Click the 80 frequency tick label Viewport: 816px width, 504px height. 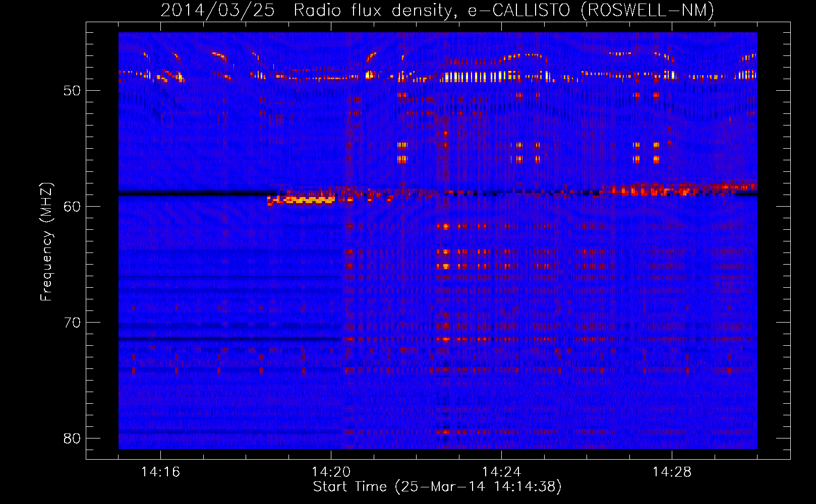73,438
